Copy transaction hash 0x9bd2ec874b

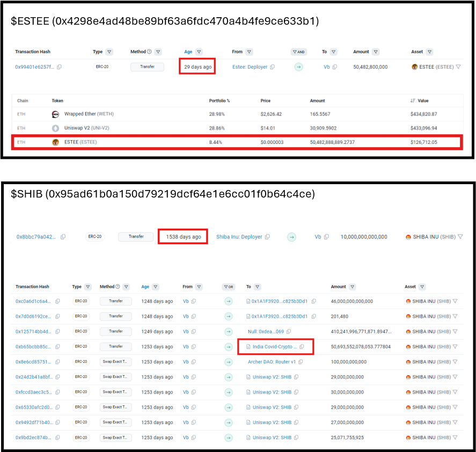[57, 438]
